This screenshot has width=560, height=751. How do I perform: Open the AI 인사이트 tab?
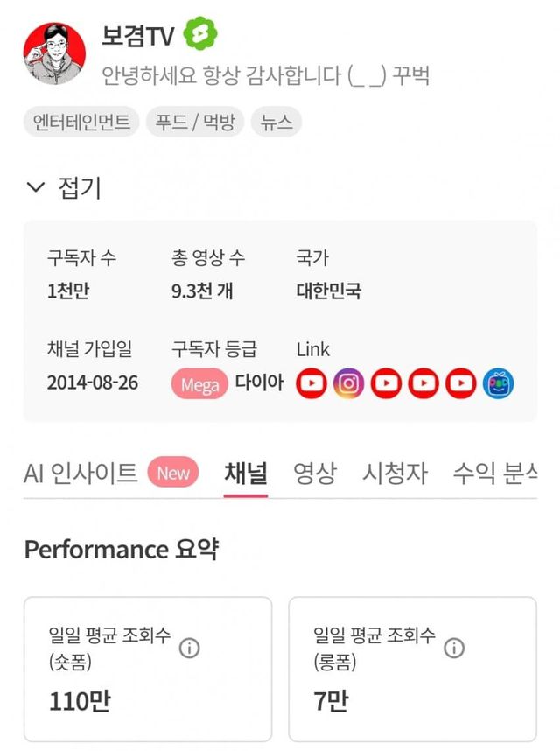[80, 474]
